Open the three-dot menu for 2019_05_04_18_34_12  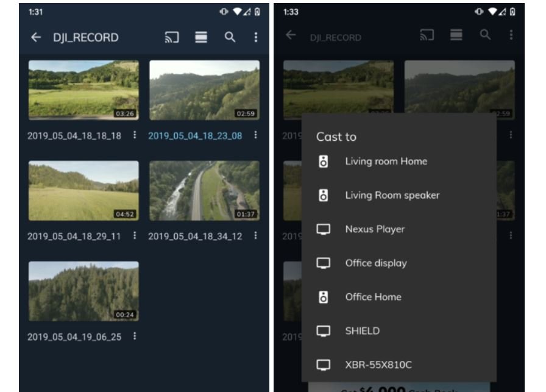tap(255, 236)
